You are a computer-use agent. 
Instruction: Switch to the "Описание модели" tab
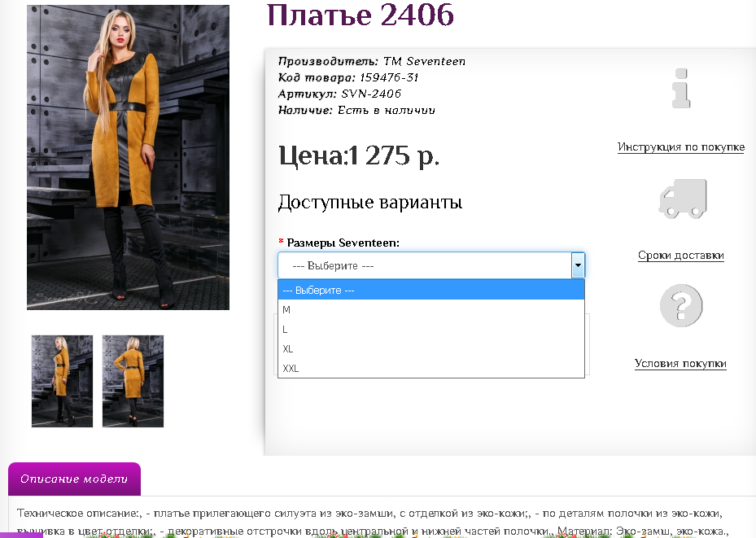click(x=74, y=479)
